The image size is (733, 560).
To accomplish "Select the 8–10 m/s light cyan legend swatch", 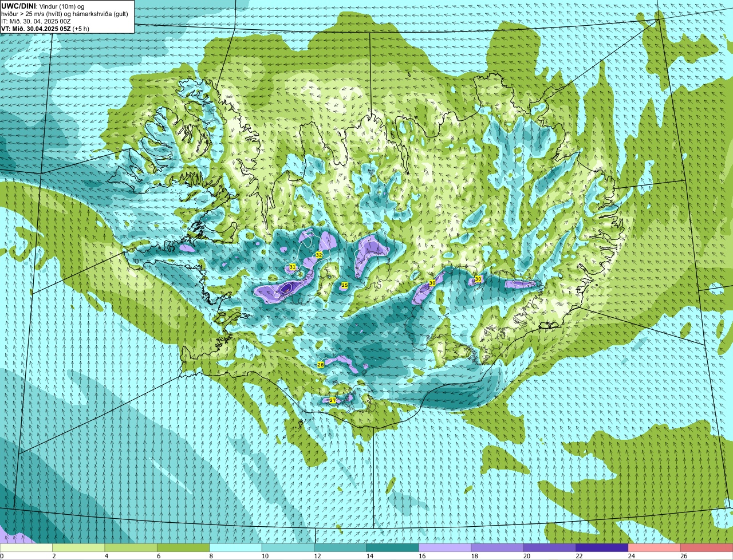I will [236, 547].
